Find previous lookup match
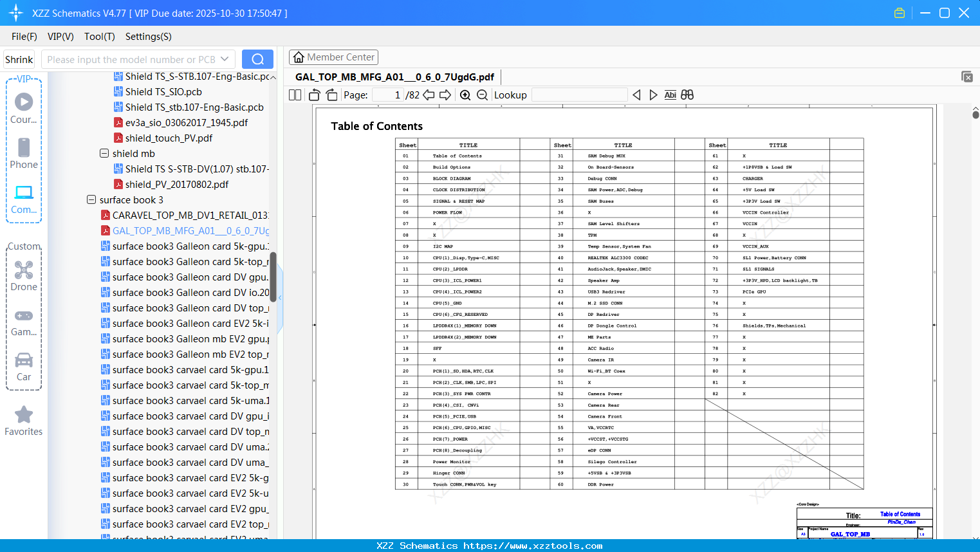The image size is (980, 552). (x=636, y=95)
